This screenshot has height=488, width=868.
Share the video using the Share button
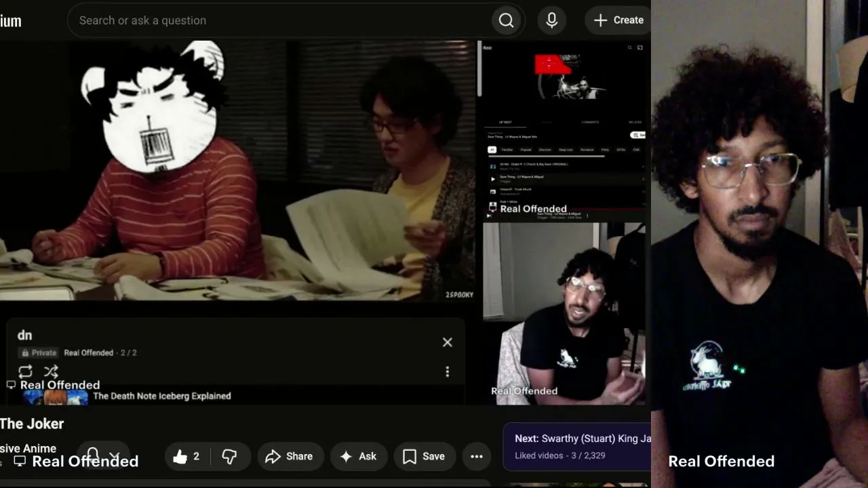(289, 457)
